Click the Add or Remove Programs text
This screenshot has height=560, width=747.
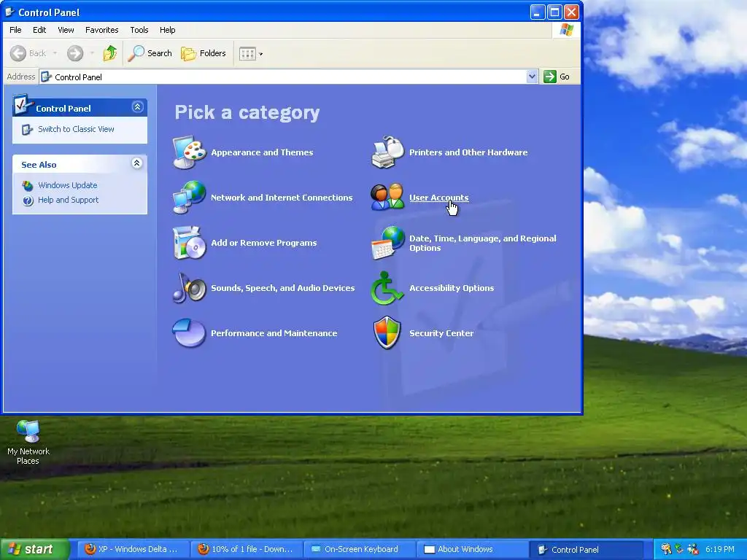click(264, 243)
